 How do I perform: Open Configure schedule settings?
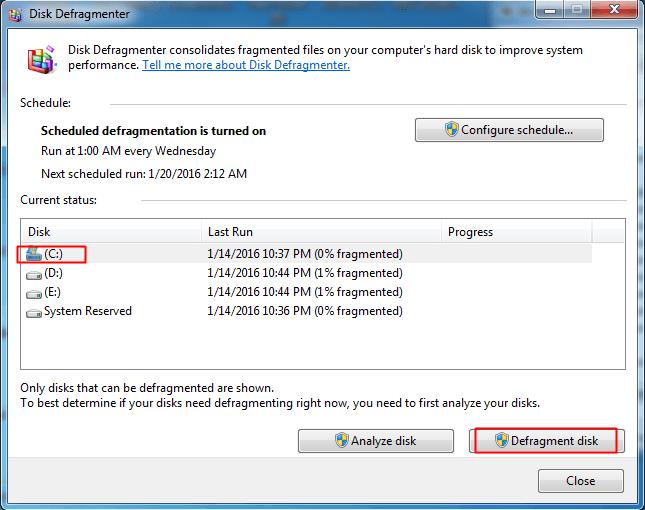click(509, 130)
